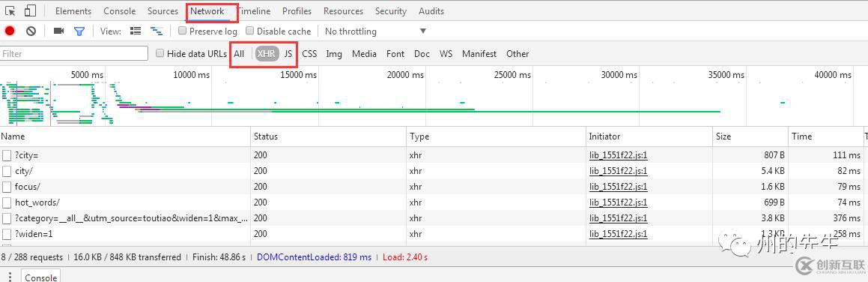This screenshot has width=868, height=282.
Task: Click the 10000 ms timeline marker
Action: (x=191, y=75)
